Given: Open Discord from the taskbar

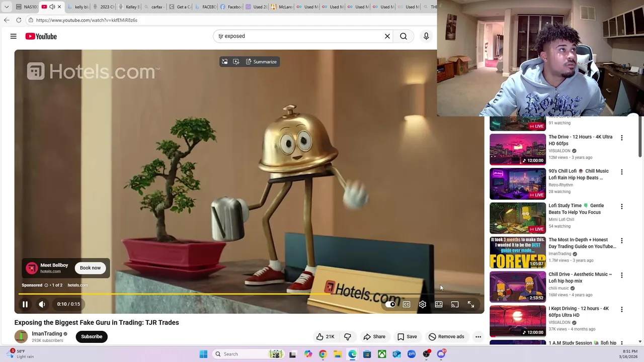Looking at the screenshot, I should pos(441,354).
